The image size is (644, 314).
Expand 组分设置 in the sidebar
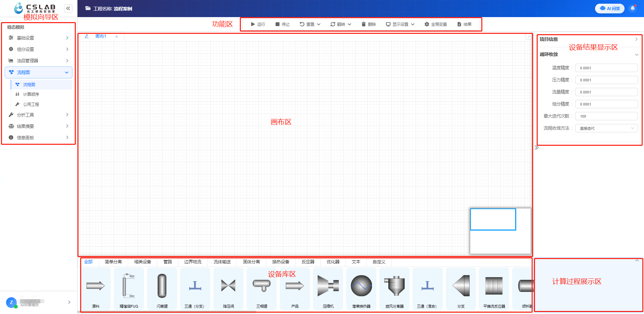(x=39, y=49)
